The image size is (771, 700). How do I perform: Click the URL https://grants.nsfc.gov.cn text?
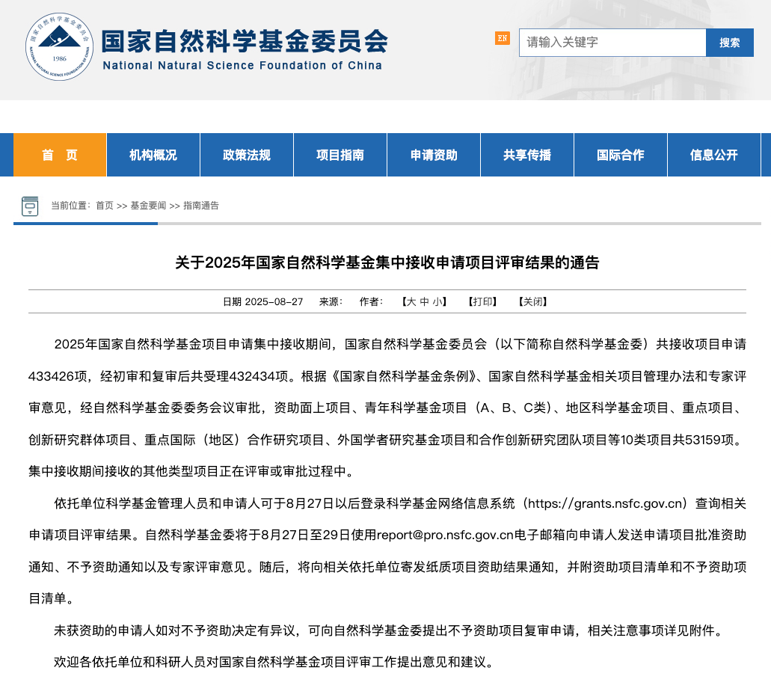point(606,503)
